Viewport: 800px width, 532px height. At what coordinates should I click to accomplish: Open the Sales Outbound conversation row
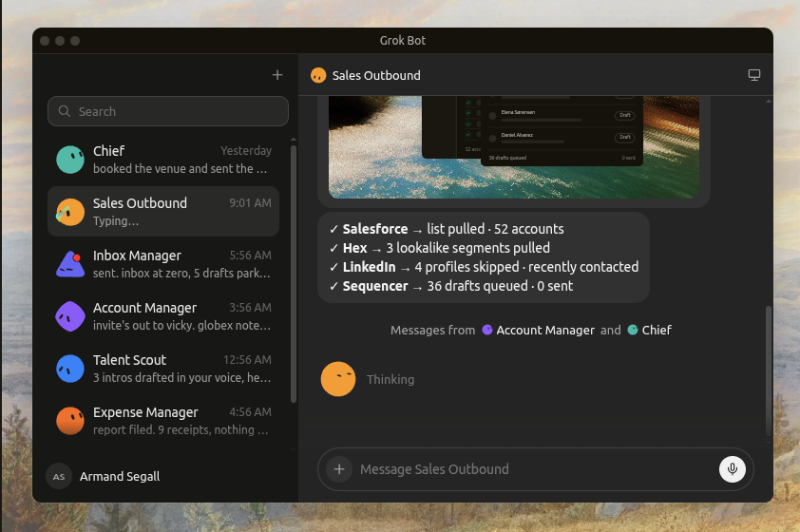[163, 211]
